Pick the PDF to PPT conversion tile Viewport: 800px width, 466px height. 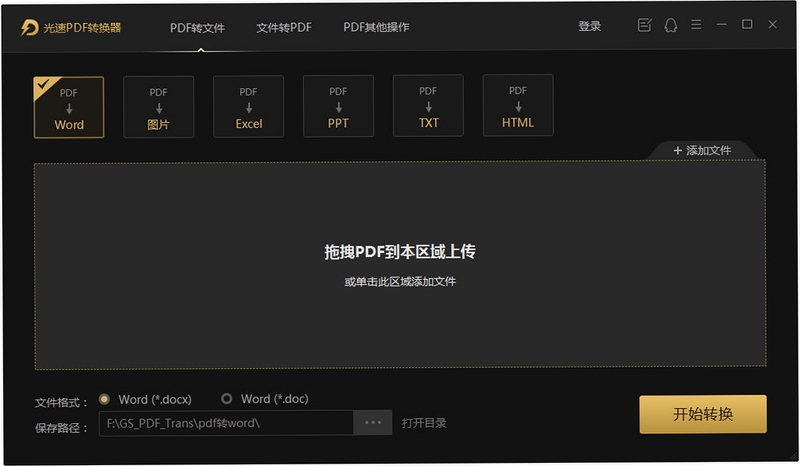pos(338,106)
